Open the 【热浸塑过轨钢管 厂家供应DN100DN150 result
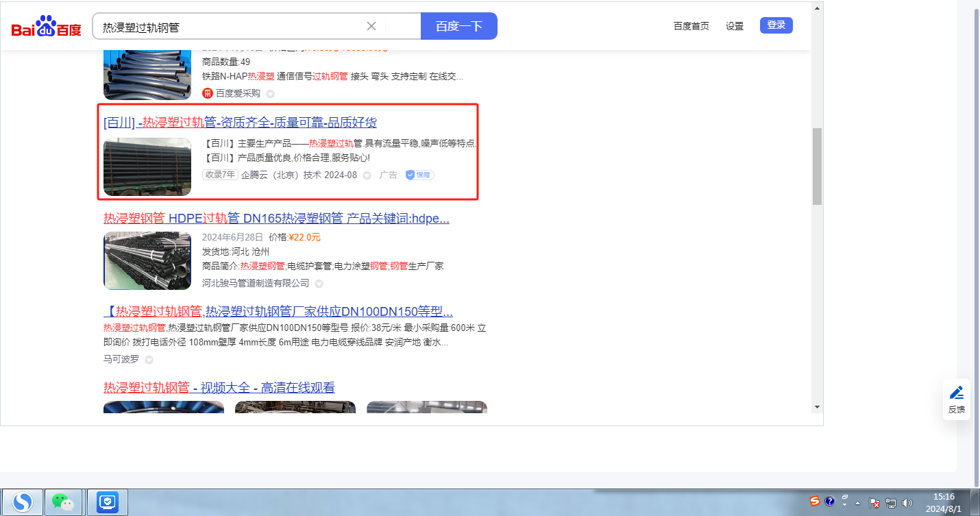Screen dimensions: 980x516 278,311
